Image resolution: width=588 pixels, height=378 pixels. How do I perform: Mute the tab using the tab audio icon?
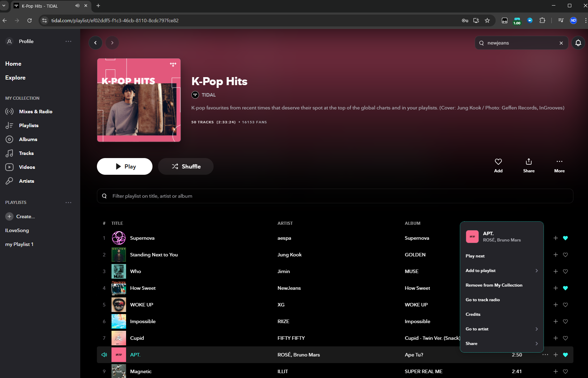click(77, 6)
